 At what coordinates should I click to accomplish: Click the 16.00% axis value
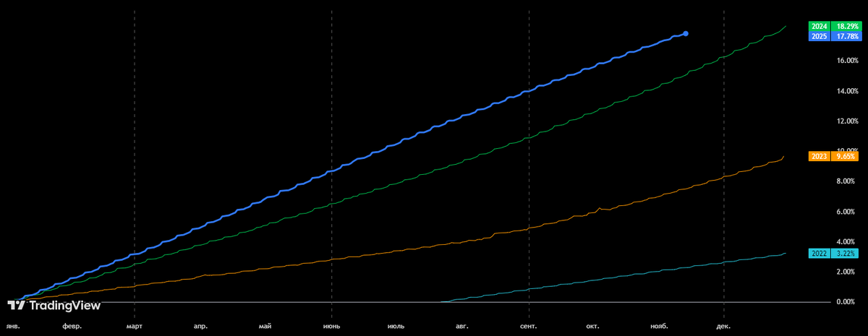tap(846, 61)
